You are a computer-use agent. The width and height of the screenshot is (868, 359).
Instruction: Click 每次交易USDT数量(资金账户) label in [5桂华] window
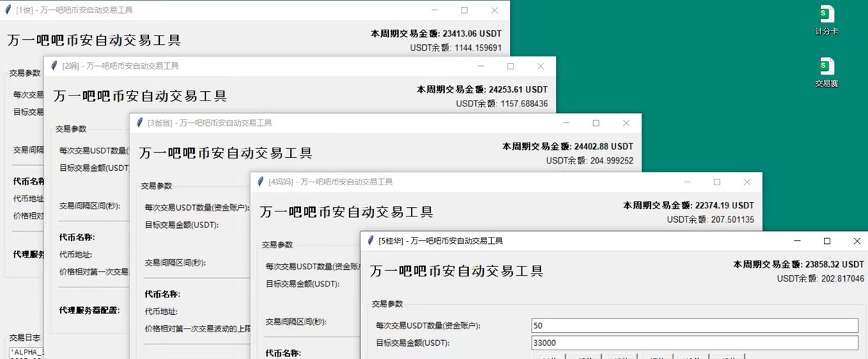pyautogui.click(x=428, y=326)
